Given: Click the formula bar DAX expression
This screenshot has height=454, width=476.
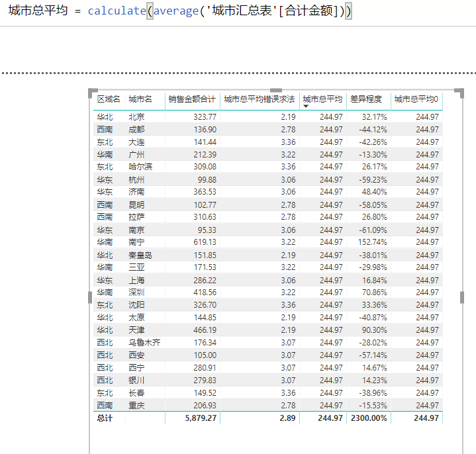Looking at the screenshot, I should (179, 11).
